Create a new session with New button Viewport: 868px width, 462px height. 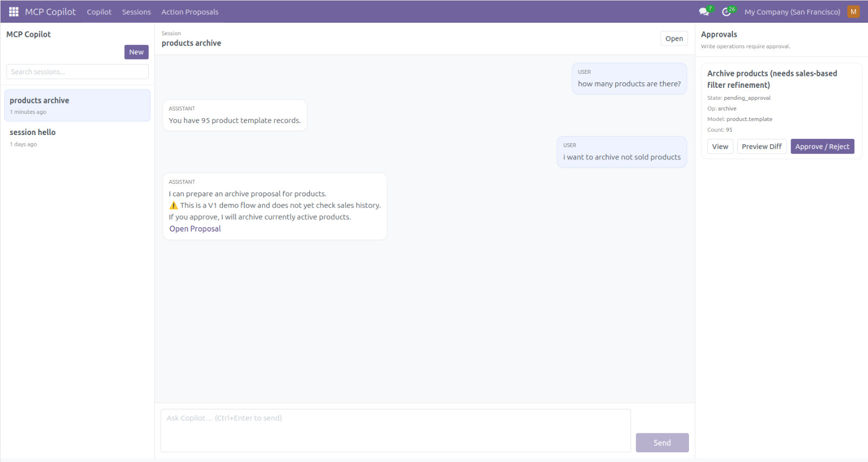point(136,52)
